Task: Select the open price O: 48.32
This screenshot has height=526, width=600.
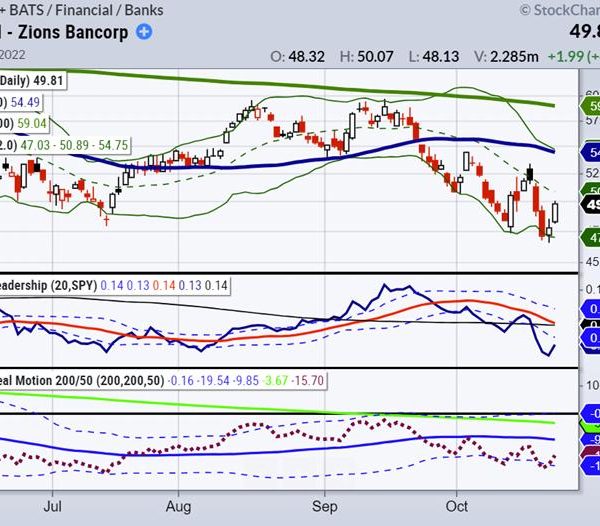Action: 297,57
